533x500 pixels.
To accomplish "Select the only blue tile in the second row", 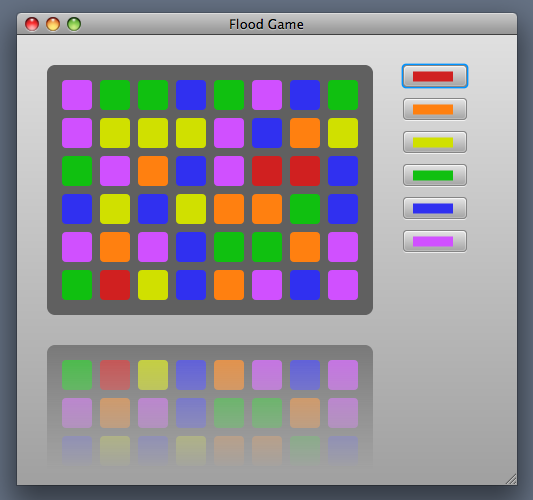I will [267, 133].
